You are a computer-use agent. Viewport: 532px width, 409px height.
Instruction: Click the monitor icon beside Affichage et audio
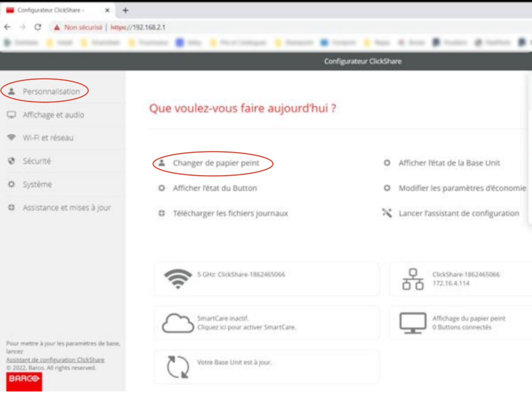pos(11,115)
